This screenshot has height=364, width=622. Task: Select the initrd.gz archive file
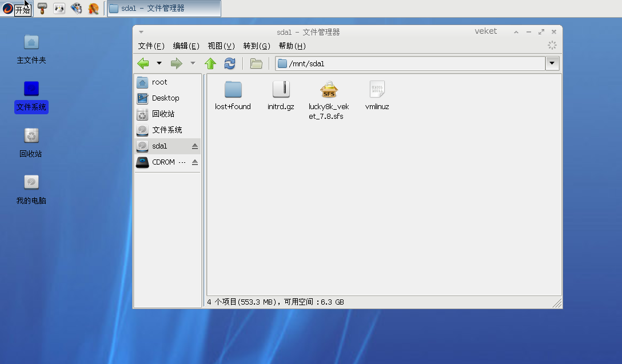pos(281,95)
